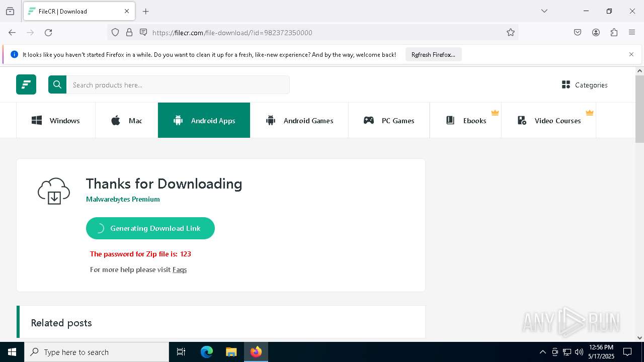
Task: Click the Refresh Firefox button
Action: click(433, 55)
